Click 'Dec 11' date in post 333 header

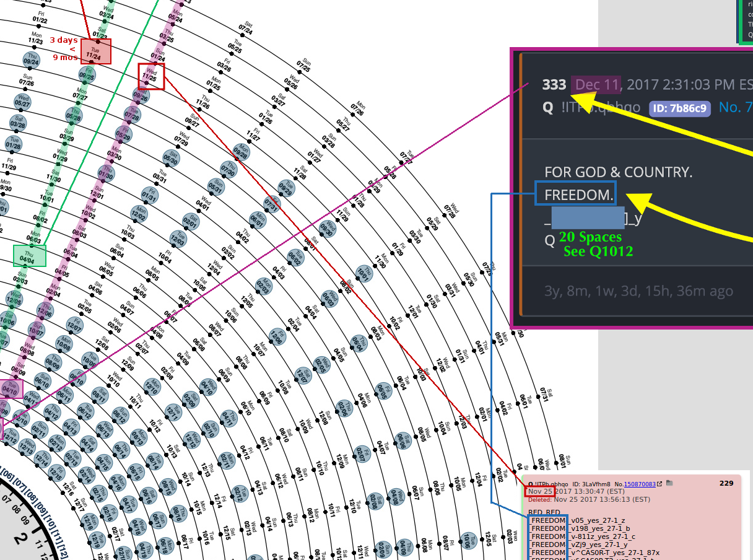click(598, 85)
